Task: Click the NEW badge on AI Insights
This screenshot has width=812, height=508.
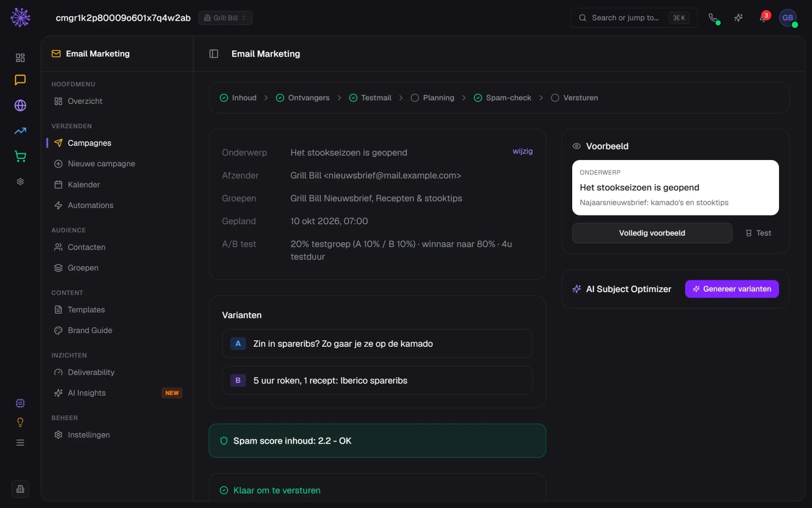Action: [x=172, y=393]
